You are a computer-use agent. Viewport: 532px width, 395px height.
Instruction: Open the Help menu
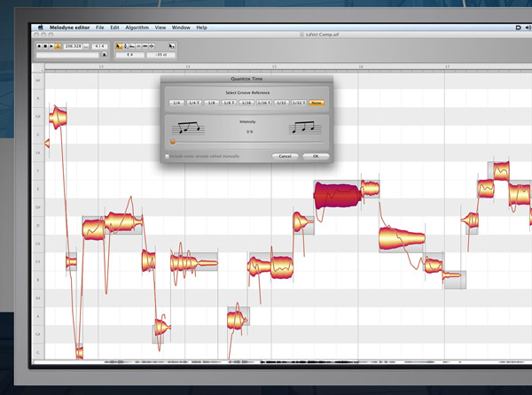click(x=201, y=27)
